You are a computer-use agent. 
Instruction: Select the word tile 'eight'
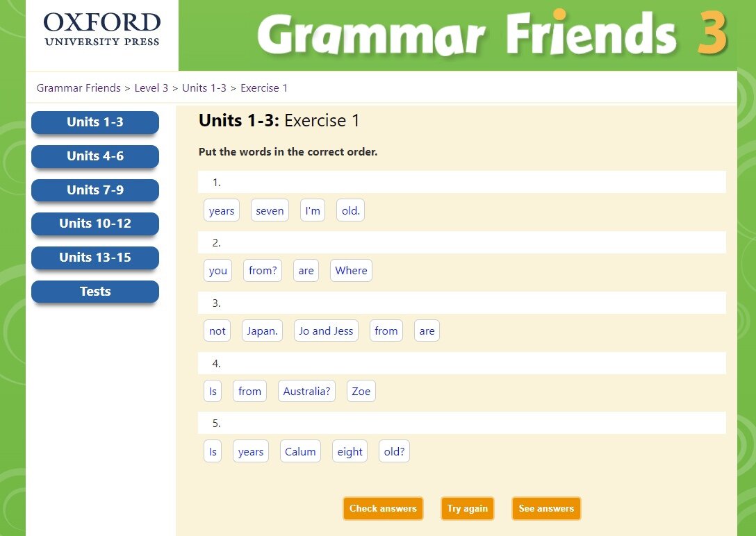pyautogui.click(x=350, y=451)
